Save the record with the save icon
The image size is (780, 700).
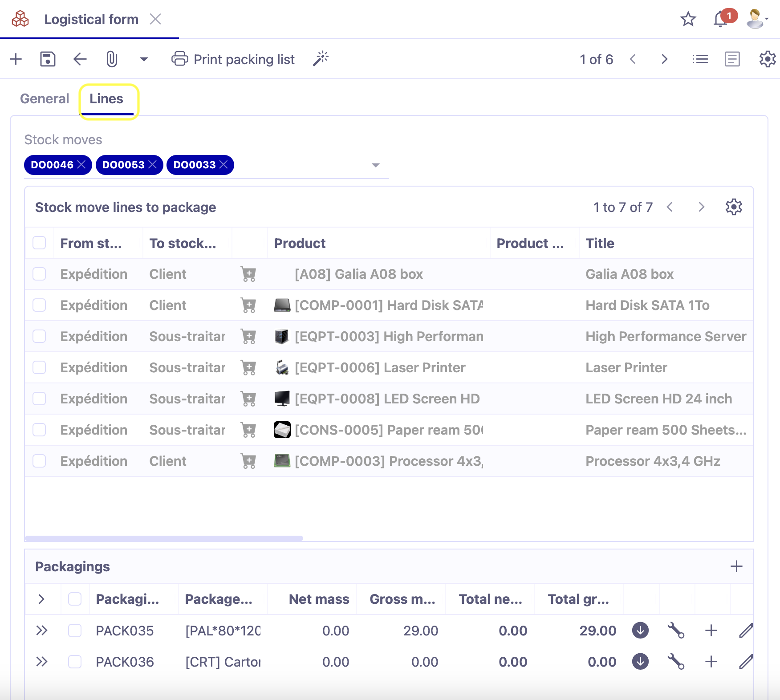click(x=48, y=59)
